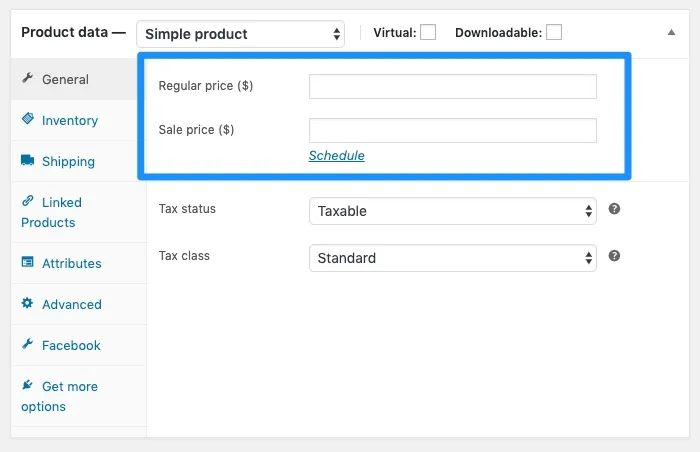Click the Get more options plug icon

pyautogui.click(x=28, y=386)
